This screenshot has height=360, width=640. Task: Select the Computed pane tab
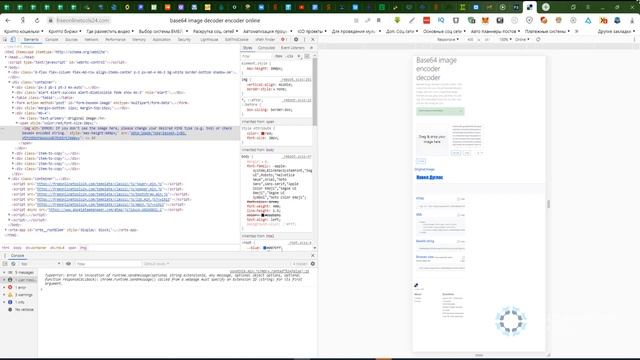[x=267, y=48]
